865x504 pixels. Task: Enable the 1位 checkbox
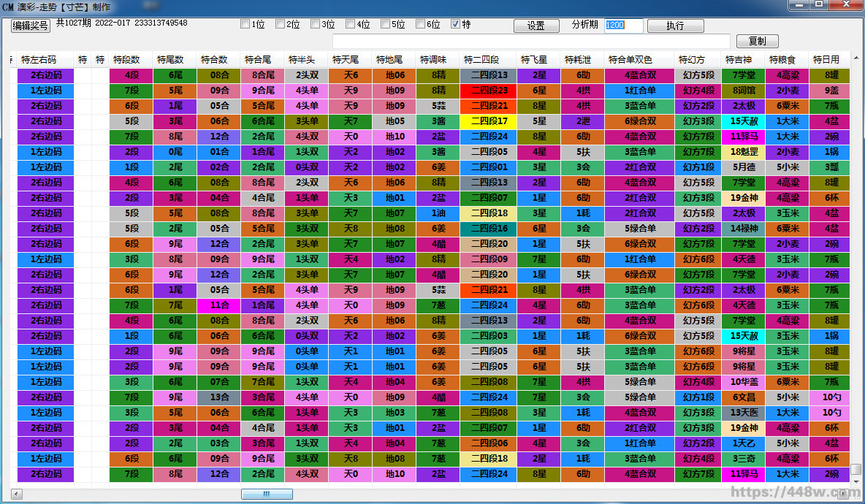coord(245,24)
